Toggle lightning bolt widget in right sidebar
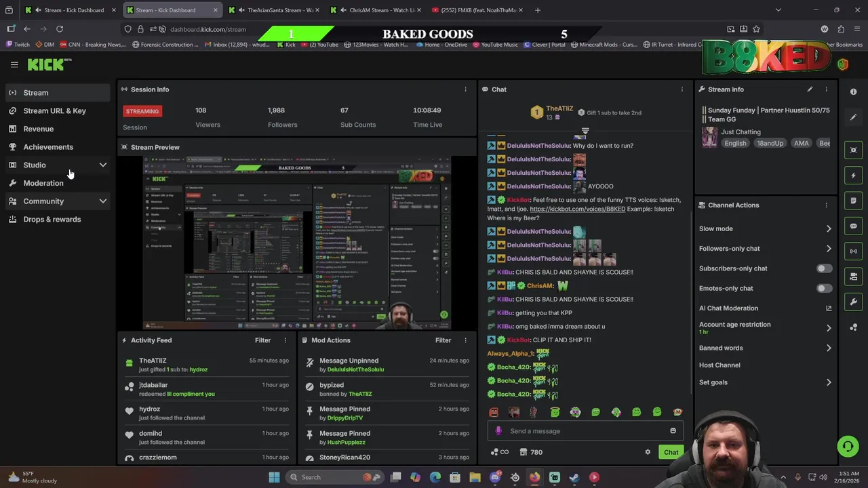The image size is (868, 488). [854, 176]
